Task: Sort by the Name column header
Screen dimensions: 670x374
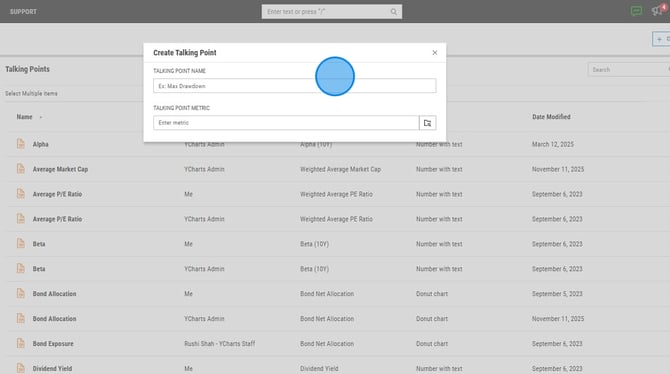Action: pyautogui.click(x=24, y=117)
